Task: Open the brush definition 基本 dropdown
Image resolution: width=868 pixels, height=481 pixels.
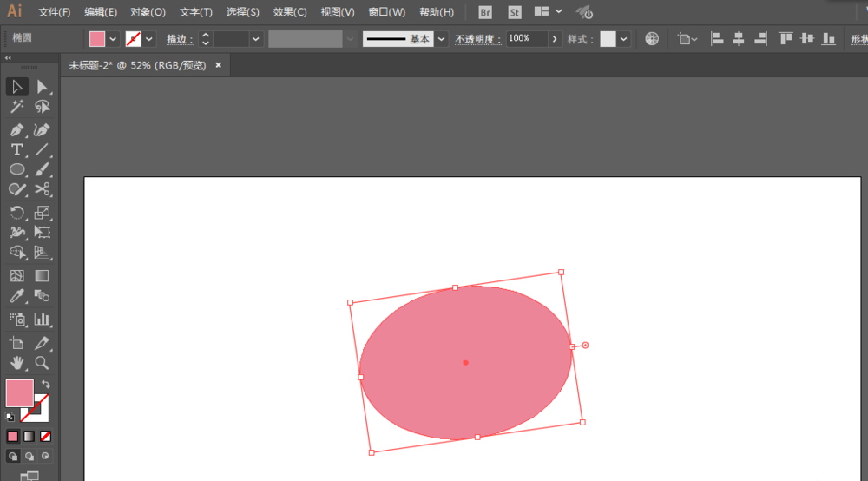Action: 441,39
